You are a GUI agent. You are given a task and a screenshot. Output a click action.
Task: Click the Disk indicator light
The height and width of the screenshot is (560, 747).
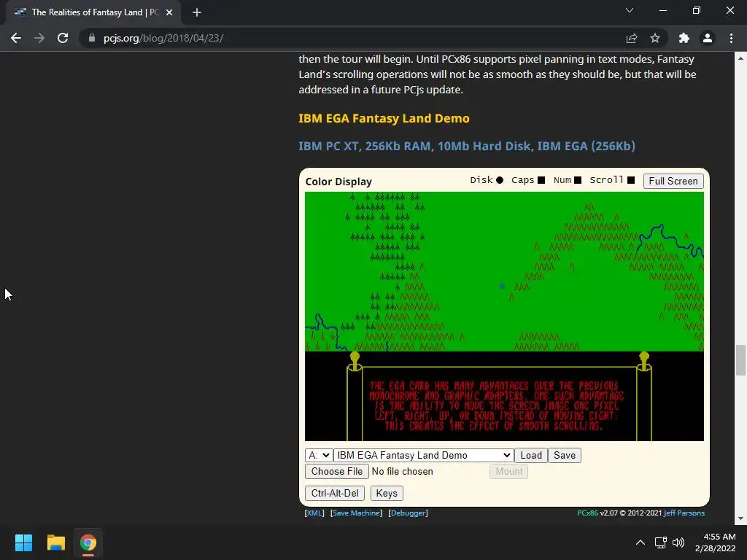pyautogui.click(x=500, y=180)
